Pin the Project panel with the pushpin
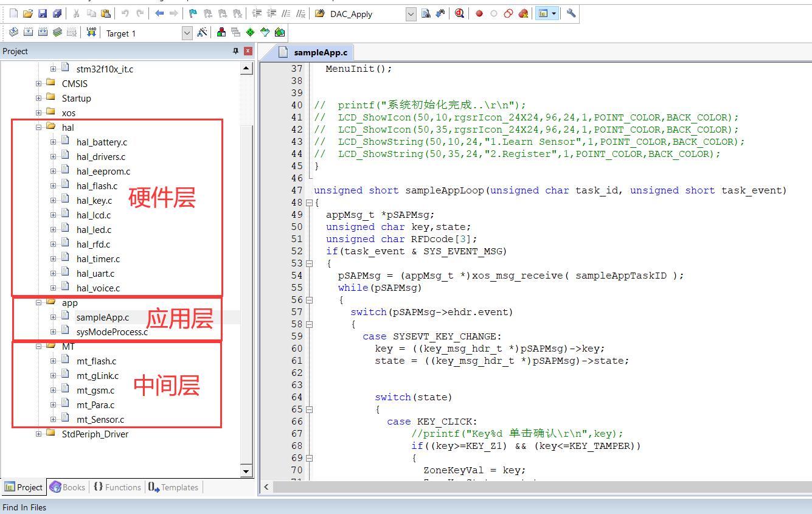812x514 pixels. point(236,51)
